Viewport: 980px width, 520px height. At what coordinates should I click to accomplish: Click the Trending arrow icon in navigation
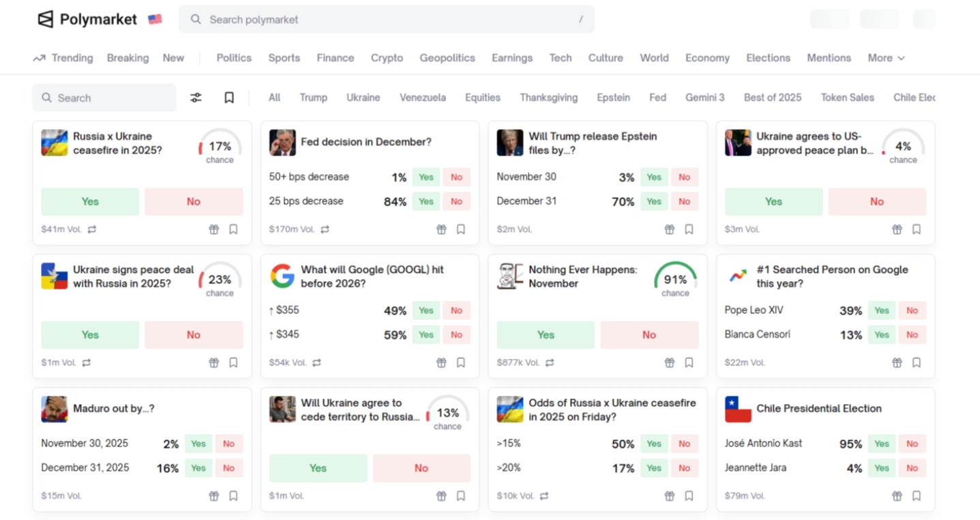click(x=40, y=58)
